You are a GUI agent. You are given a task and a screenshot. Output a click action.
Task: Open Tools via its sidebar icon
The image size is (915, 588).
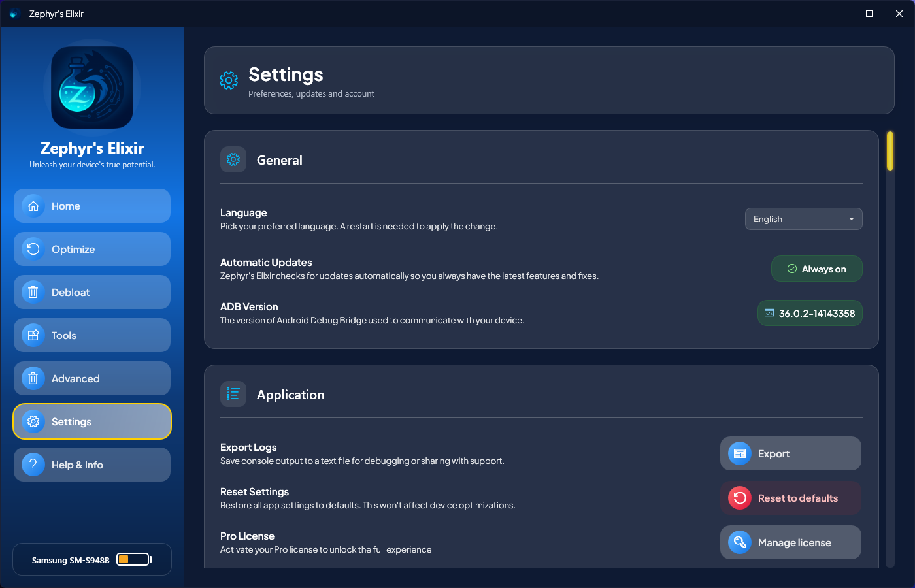[33, 335]
